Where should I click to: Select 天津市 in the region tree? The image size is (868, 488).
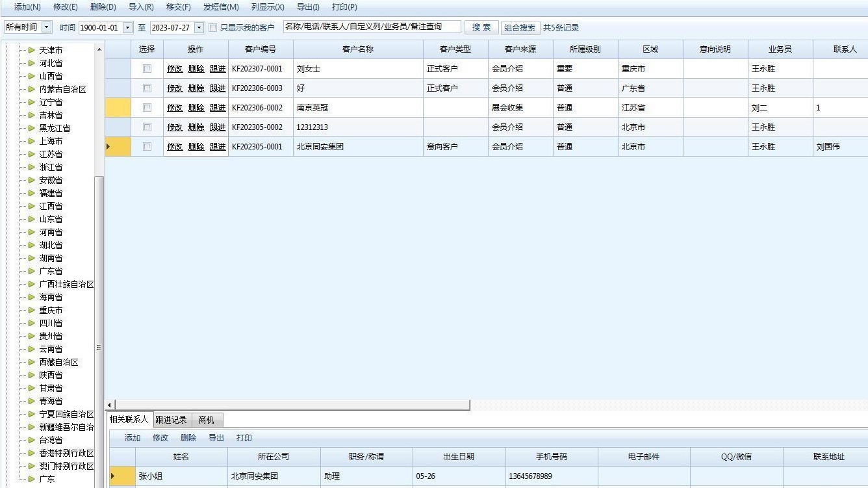(x=51, y=50)
